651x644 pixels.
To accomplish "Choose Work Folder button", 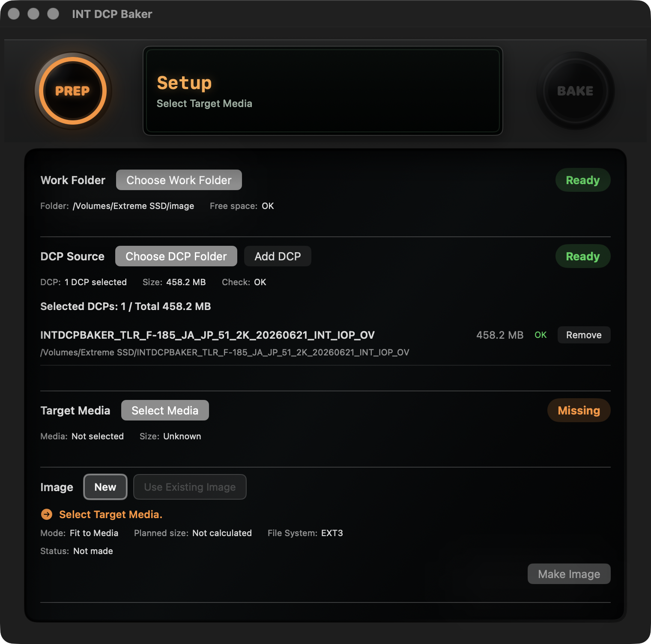I will [179, 180].
